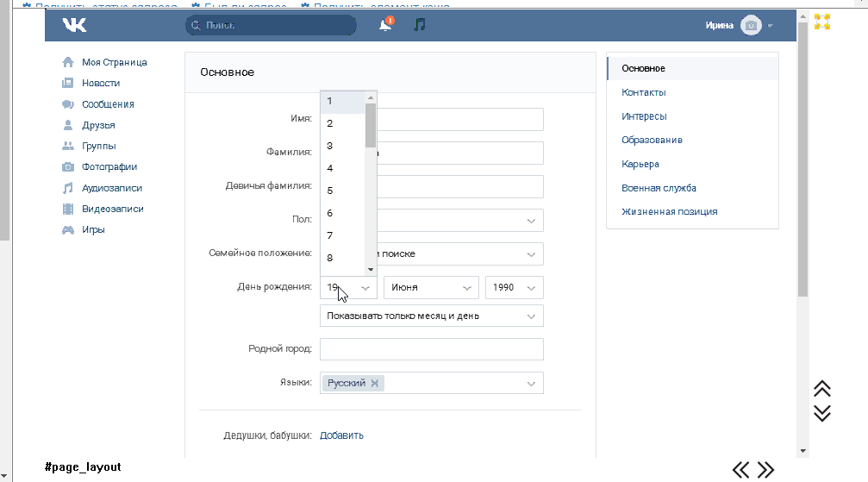
Task: Click the double left arrow icon
Action: point(741,469)
